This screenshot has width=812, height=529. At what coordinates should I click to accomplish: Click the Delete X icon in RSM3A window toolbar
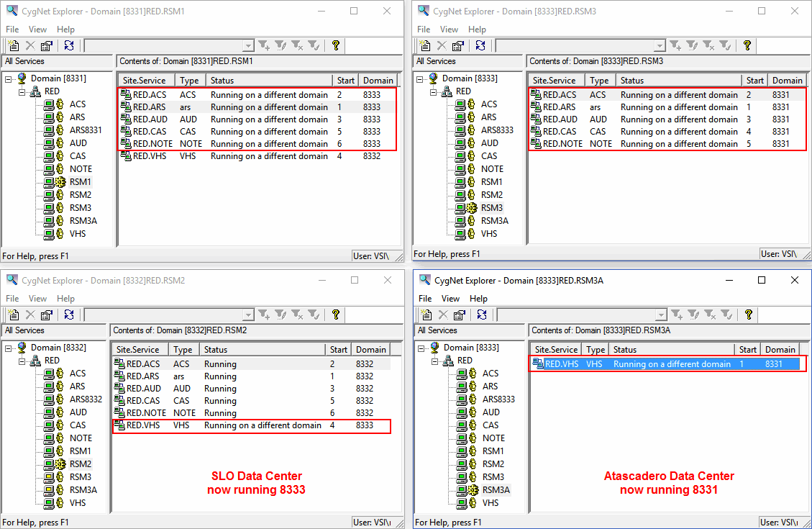pyautogui.click(x=443, y=315)
